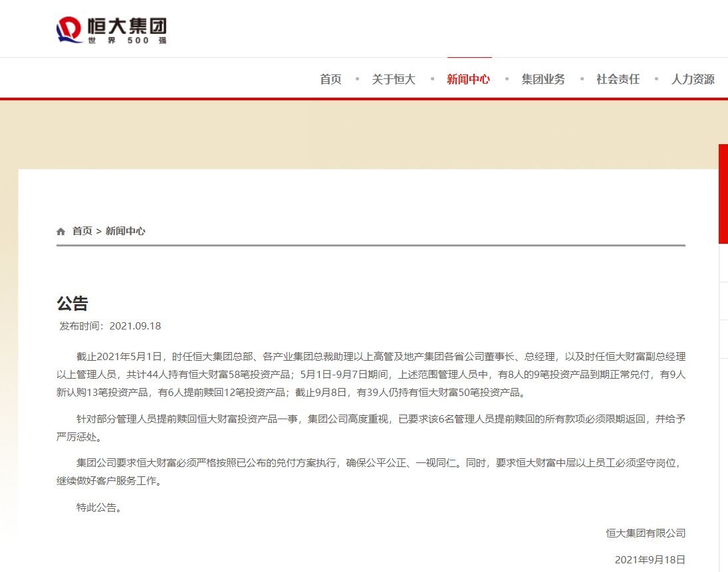The height and width of the screenshot is (572, 728).
Task: Open the 关于恒大 navigation item
Action: point(393,79)
